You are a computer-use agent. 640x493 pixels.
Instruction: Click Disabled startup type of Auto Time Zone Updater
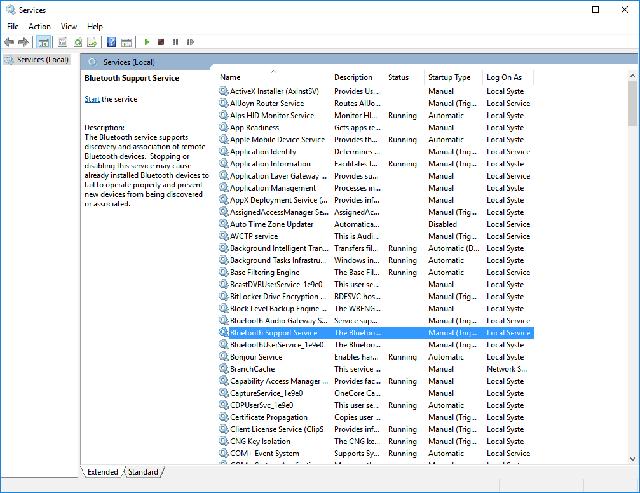point(442,224)
